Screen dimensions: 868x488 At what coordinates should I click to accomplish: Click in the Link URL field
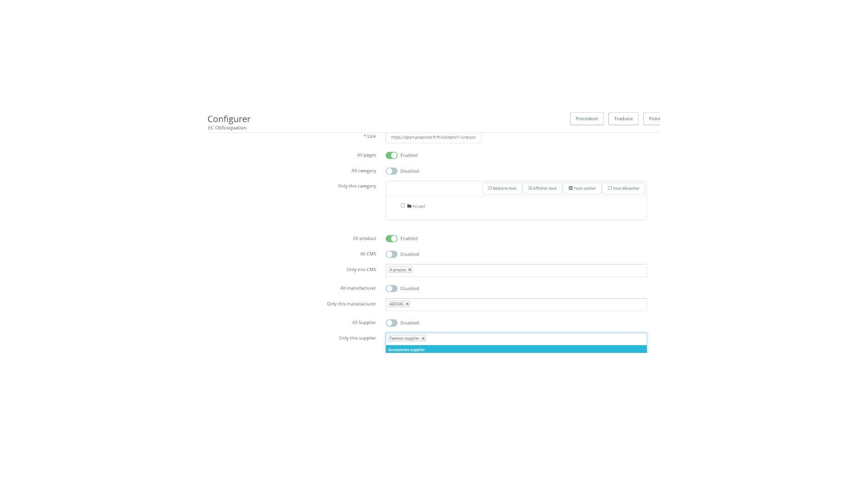433,137
